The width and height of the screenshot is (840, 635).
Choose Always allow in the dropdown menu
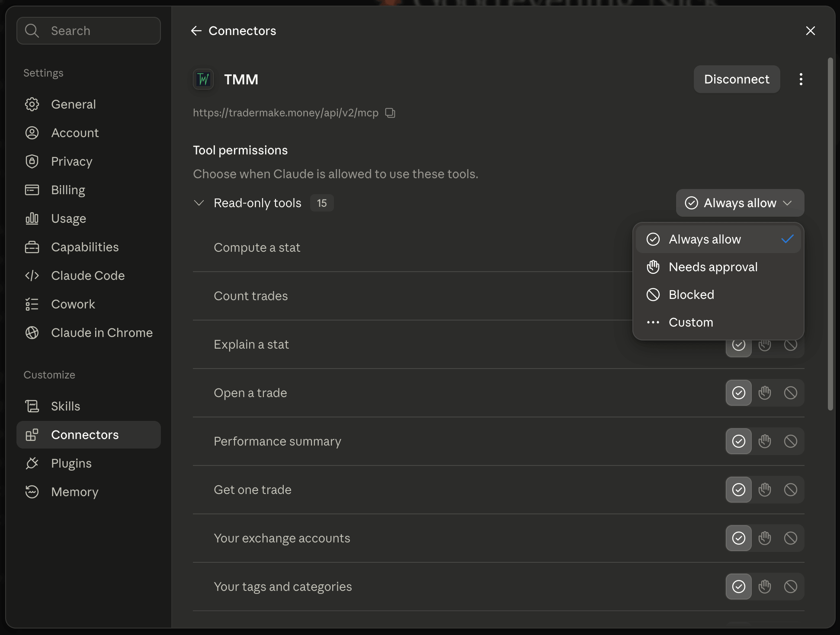718,239
